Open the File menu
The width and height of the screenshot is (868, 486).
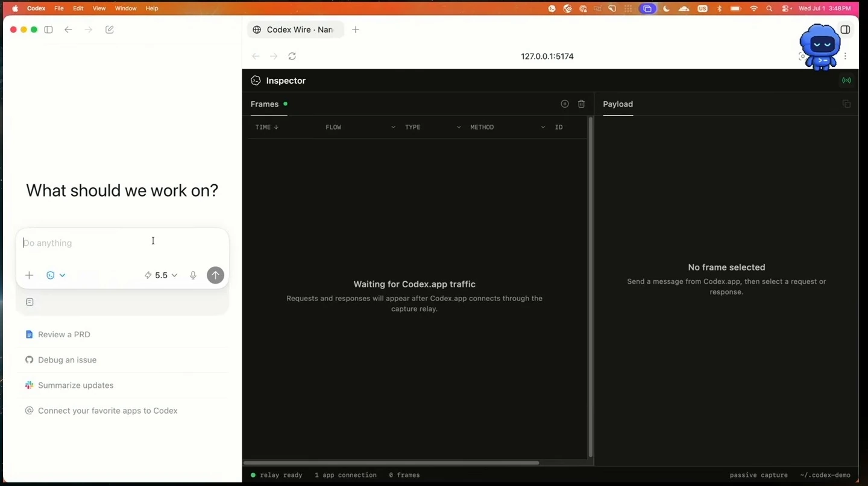pos(59,8)
